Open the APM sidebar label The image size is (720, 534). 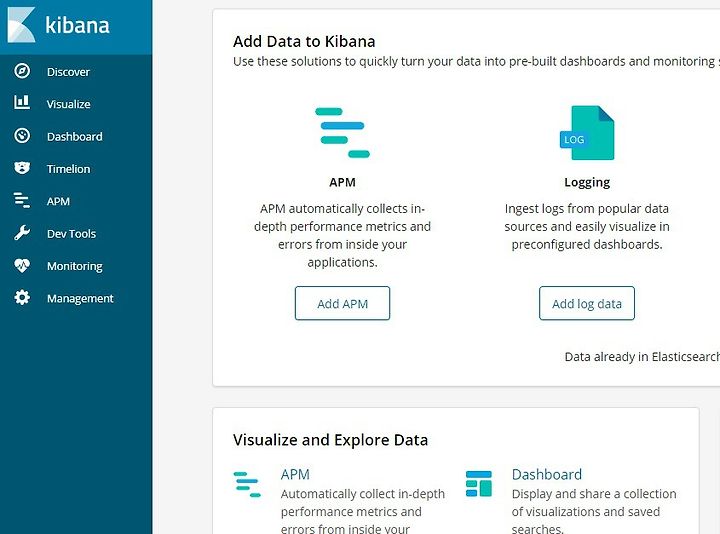[58, 201]
